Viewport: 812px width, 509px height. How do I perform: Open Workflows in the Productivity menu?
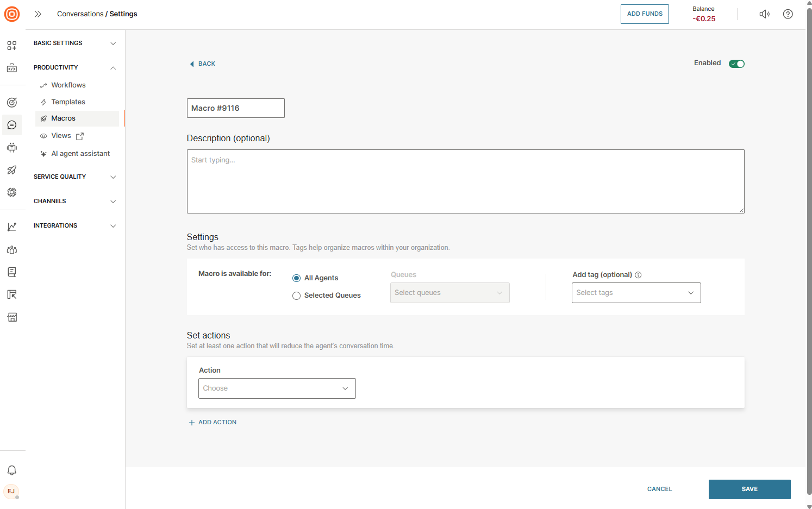tap(68, 85)
